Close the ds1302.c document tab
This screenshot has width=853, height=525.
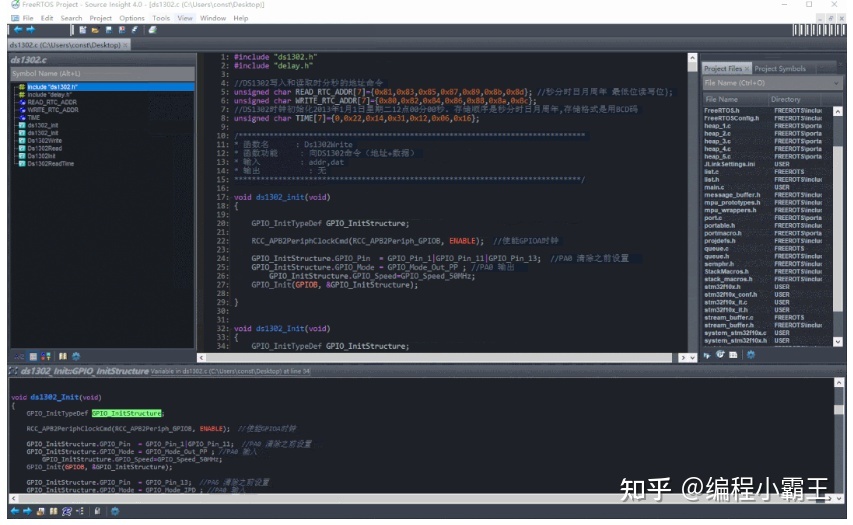[126, 45]
